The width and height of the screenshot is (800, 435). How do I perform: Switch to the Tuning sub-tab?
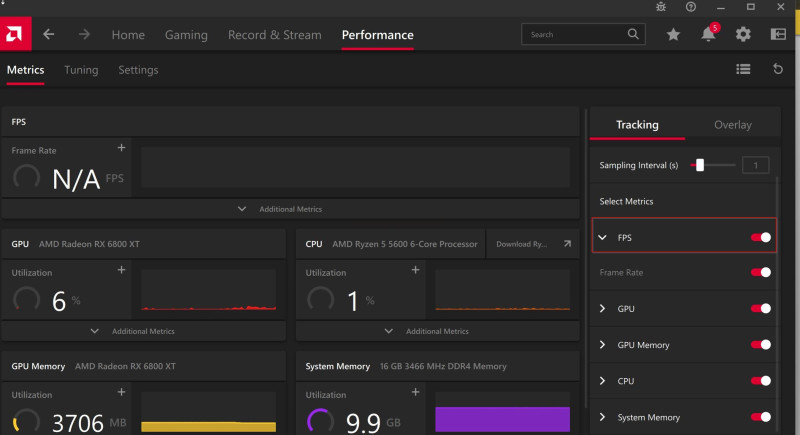tap(81, 70)
